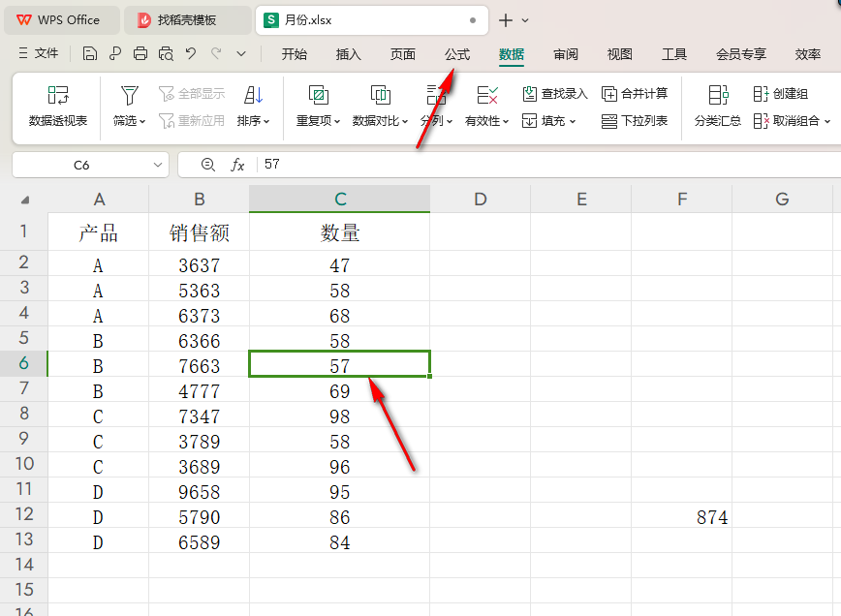Click the Create Group (创建组) button
Screen dimensions: 841x616
[781, 94]
